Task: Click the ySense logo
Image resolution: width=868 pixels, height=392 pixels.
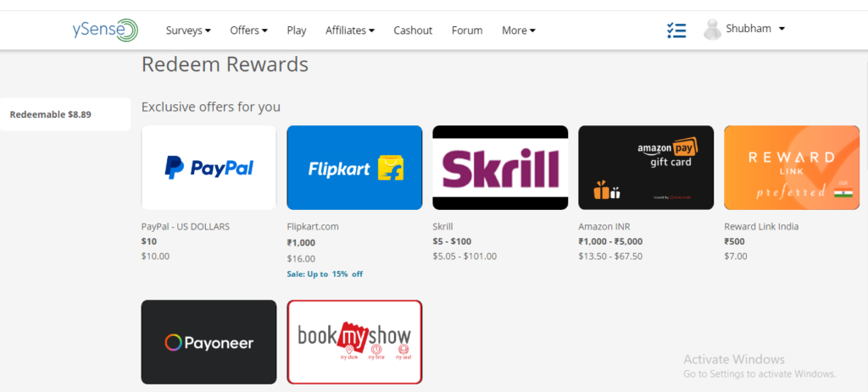Action: (105, 30)
